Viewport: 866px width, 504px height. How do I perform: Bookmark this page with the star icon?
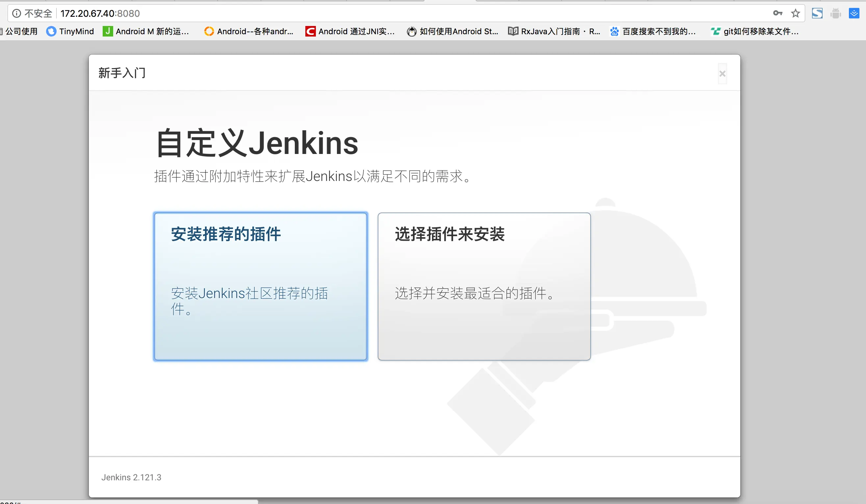[795, 13]
